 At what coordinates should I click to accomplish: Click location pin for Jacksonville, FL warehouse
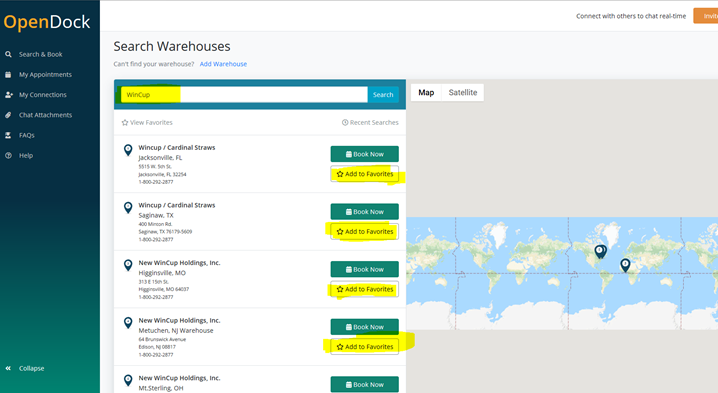[x=128, y=150]
